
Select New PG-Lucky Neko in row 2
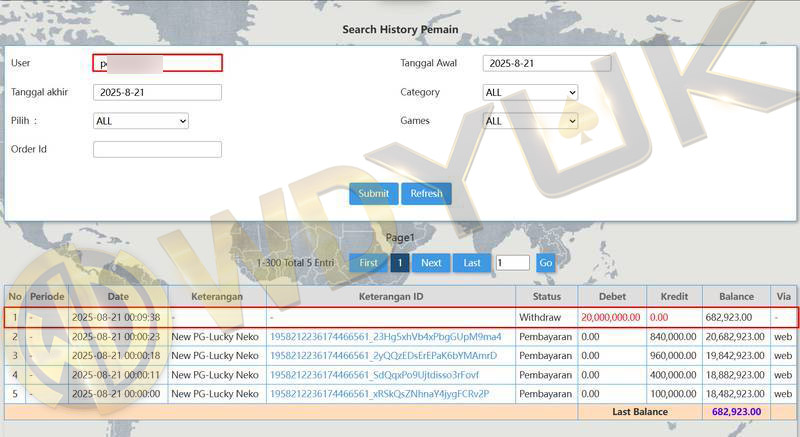(x=215, y=337)
